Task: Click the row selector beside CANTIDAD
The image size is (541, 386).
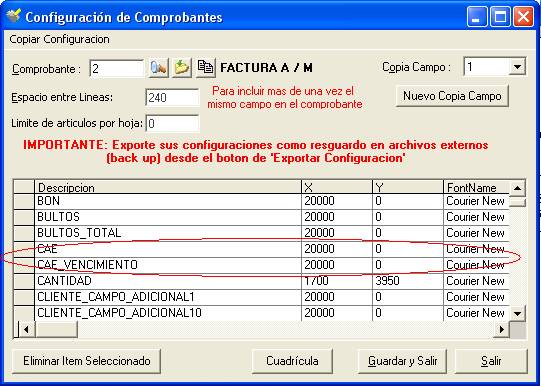Action: click(24, 281)
